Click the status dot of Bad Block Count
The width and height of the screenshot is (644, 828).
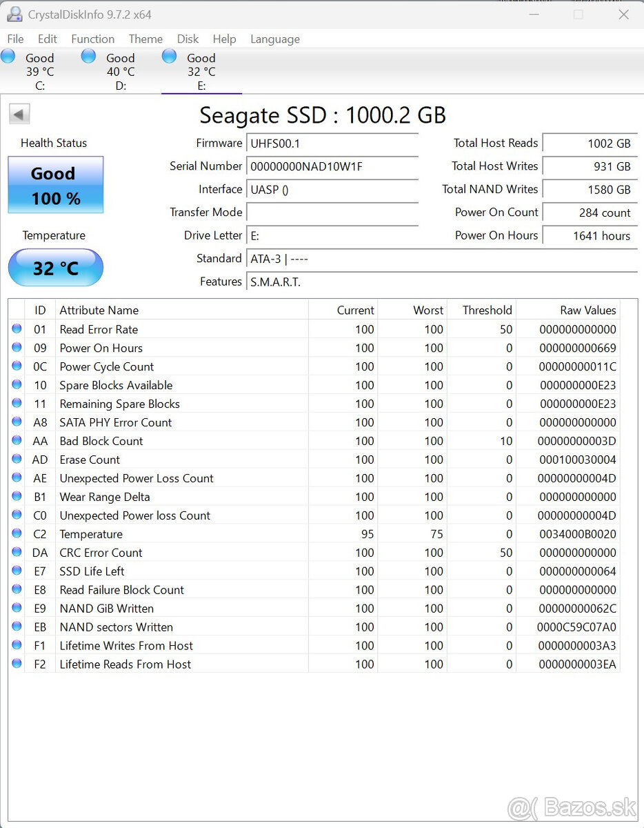point(17,441)
